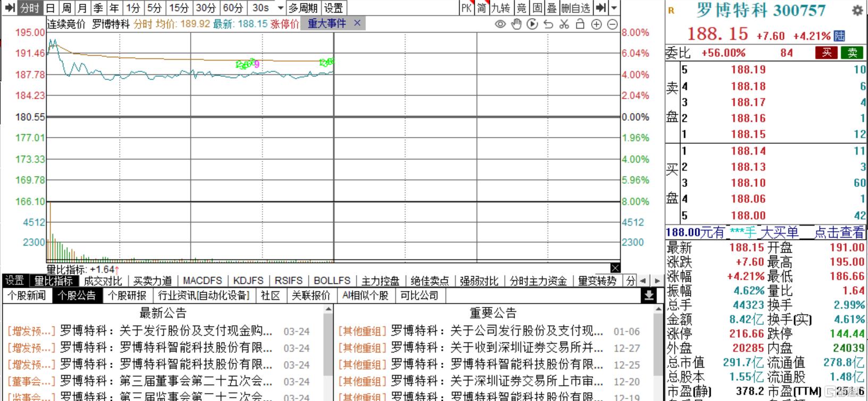The height and width of the screenshot is (401, 868).
Task: Toggle the 简 simplified mode button
Action: (482, 8)
